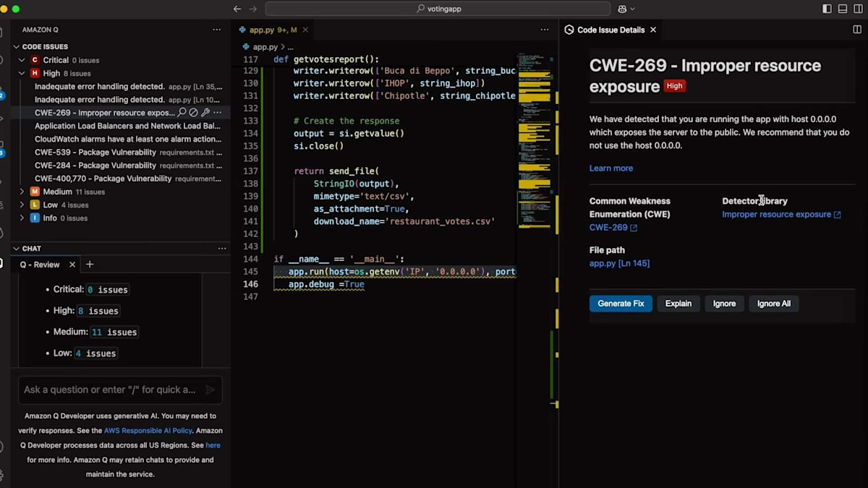The height and width of the screenshot is (488, 868).
Task: Toggle the secondary side bar layout icon
Action: coord(858,9)
